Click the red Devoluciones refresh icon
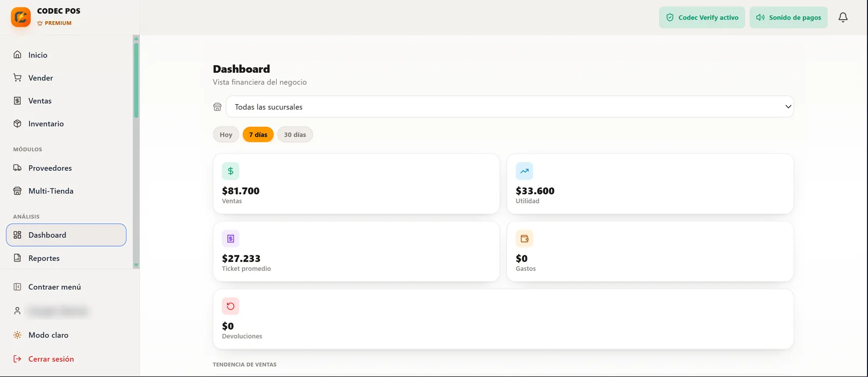This screenshot has height=377, width=868. pyautogui.click(x=231, y=306)
